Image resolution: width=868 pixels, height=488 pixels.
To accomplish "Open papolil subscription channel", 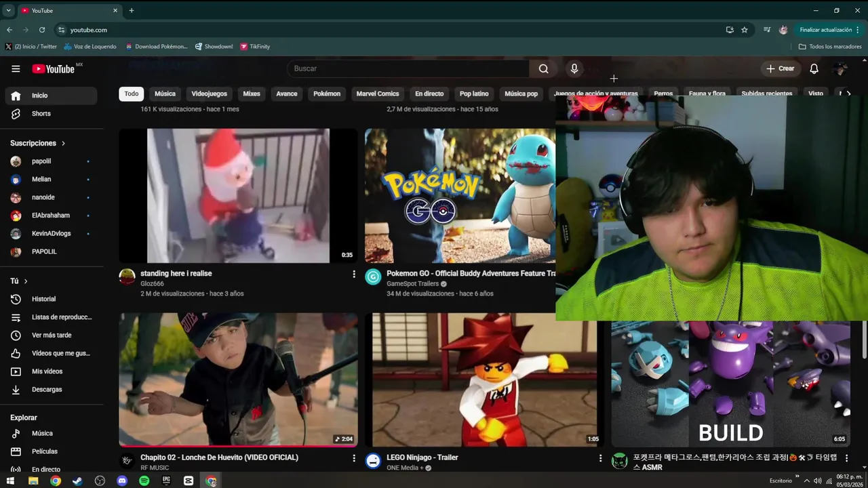I will 51,161.
